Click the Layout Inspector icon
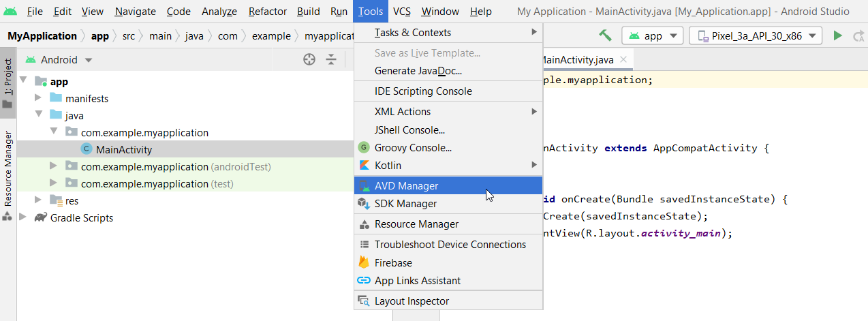Viewport: 868px width, 321px height. pos(363,301)
